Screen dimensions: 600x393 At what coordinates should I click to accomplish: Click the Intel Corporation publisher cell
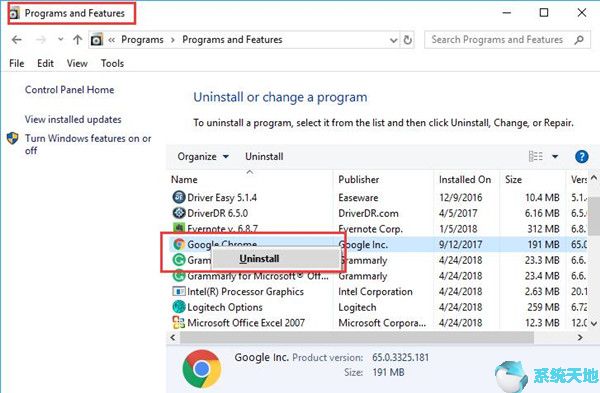pos(375,292)
